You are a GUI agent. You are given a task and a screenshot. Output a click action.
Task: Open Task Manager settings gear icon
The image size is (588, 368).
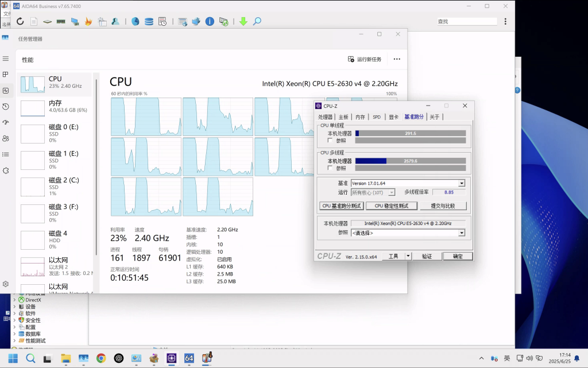tap(6, 284)
